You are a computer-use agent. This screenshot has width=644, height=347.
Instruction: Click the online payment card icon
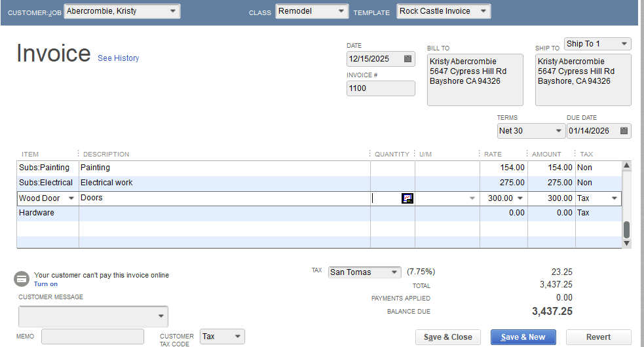[x=22, y=279]
